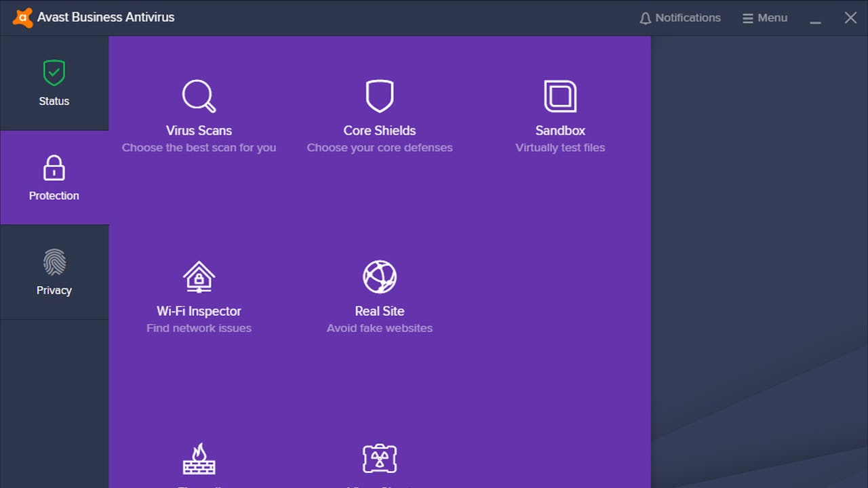This screenshot has height=488, width=868.
Task: Click the Avast orange logo icon
Action: click(x=22, y=18)
